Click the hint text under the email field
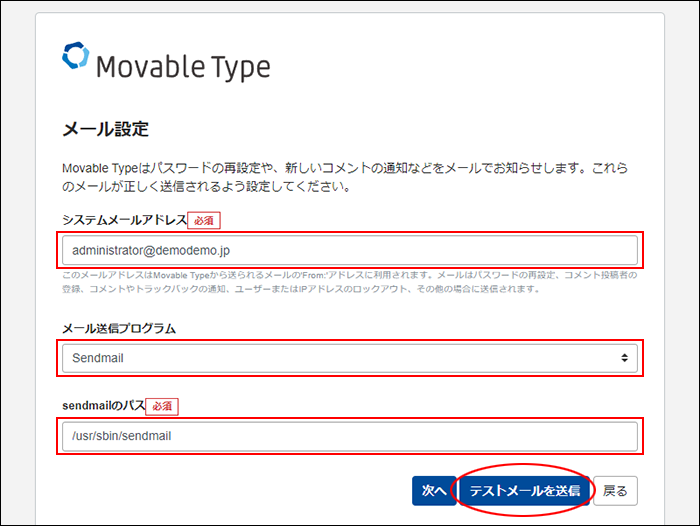Viewport: 700px width, 526px height. (x=350, y=282)
